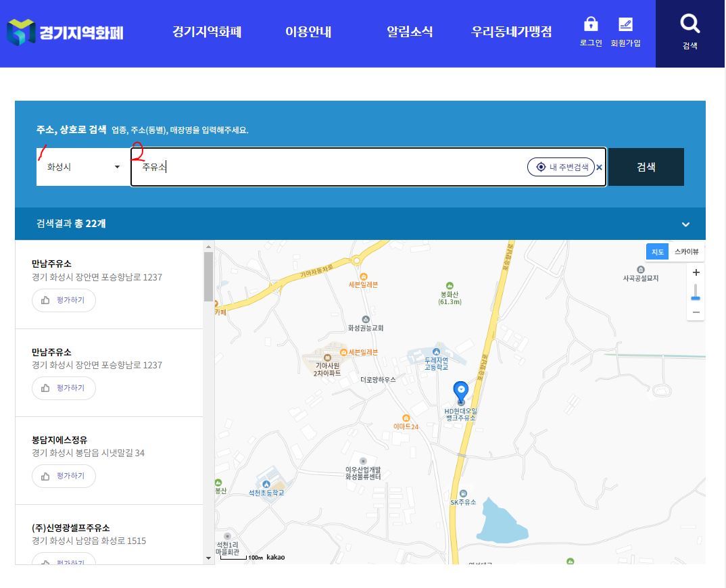
Task: Zoom in on the map with the plus icon
Action: pyautogui.click(x=696, y=272)
